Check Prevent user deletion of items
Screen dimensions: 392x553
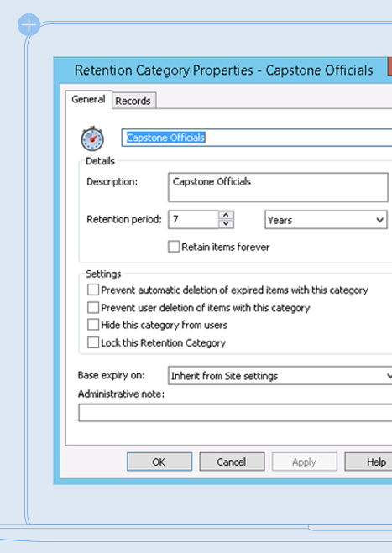[x=93, y=307]
